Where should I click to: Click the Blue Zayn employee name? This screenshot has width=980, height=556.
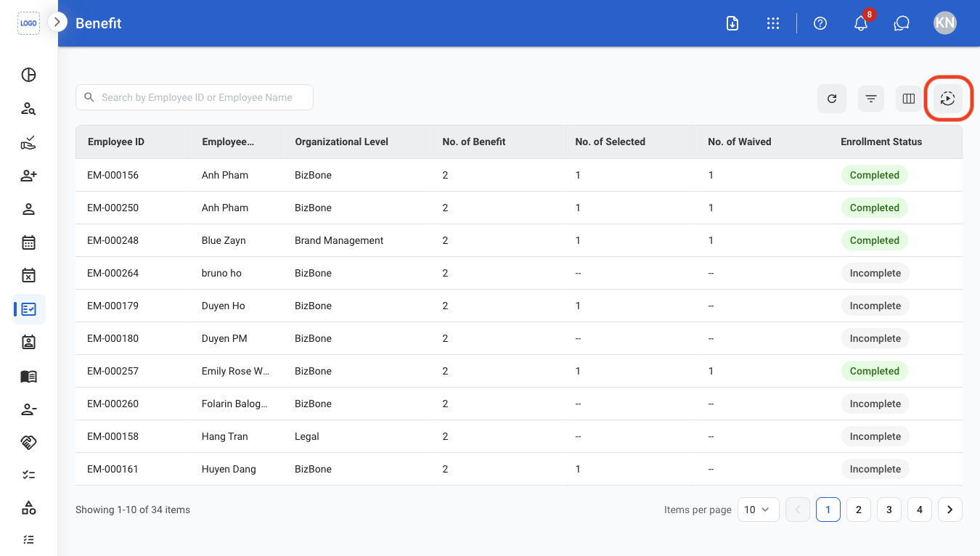click(x=224, y=240)
